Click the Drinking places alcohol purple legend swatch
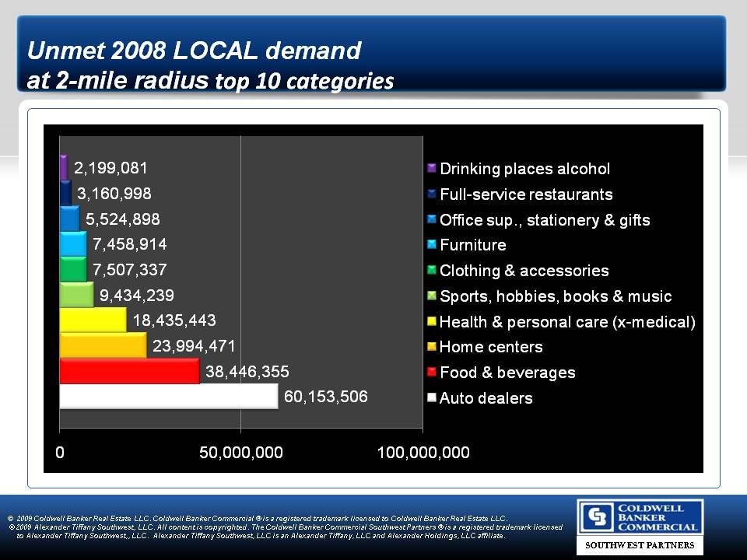The image size is (747, 560). click(432, 169)
